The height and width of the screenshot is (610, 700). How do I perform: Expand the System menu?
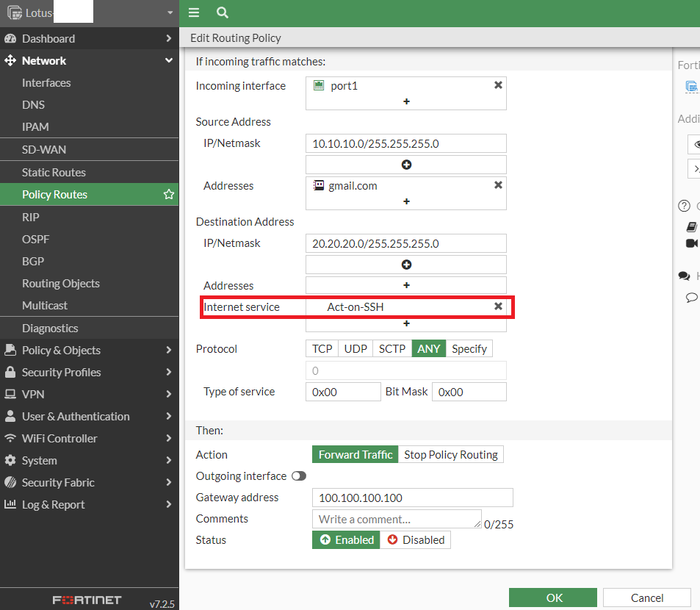pos(169,460)
